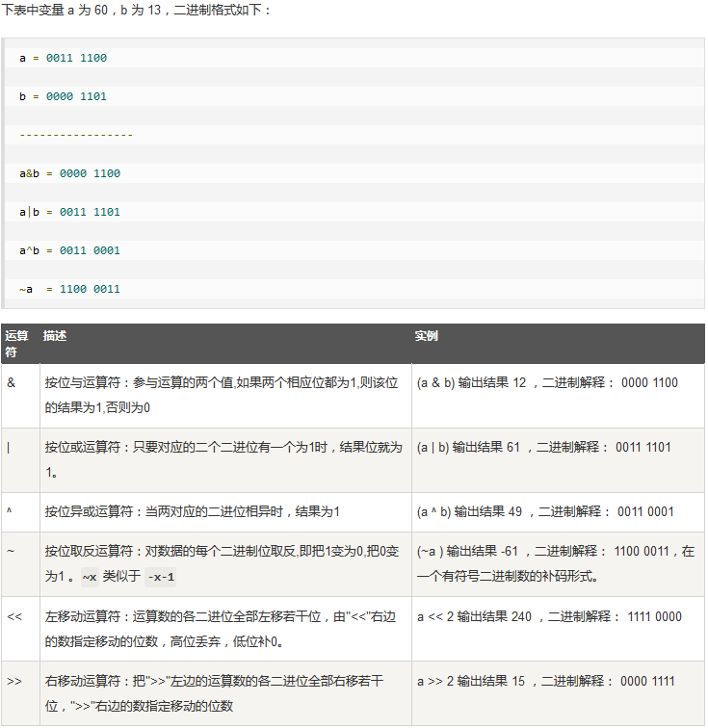This screenshot has width=708, height=728.
Task: Click the '>>' operator cell
Action: click(x=20, y=693)
